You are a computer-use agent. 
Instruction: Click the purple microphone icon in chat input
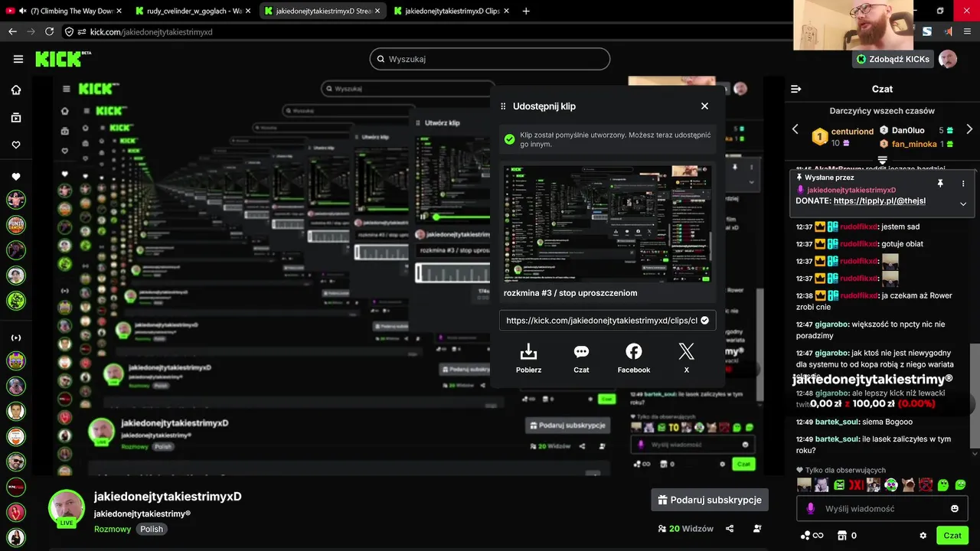tap(811, 509)
